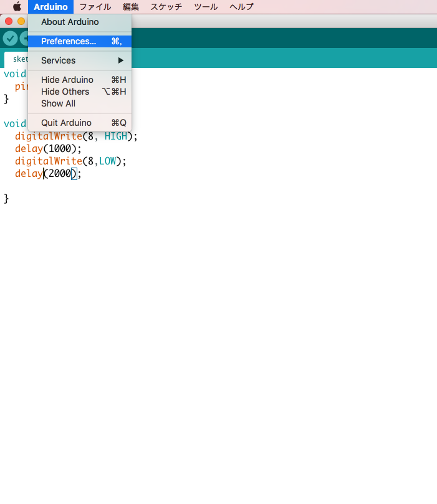Expand the Services submenu
437x504 pixels.
[80, 60]
